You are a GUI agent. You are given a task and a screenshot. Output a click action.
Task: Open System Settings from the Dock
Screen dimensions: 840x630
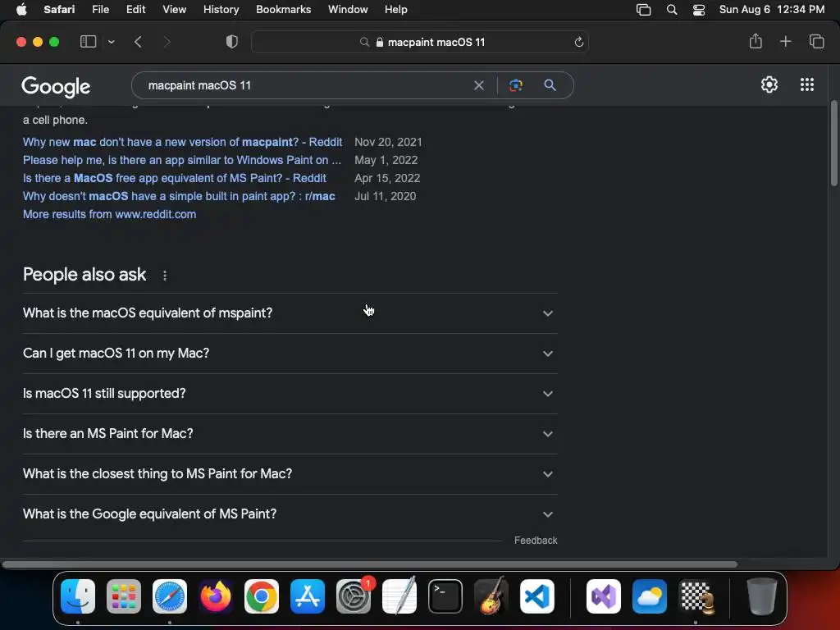[354, 596]
